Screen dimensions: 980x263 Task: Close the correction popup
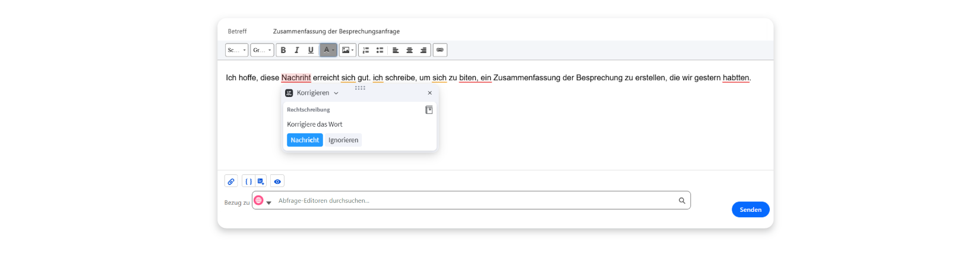pos(430,93)
